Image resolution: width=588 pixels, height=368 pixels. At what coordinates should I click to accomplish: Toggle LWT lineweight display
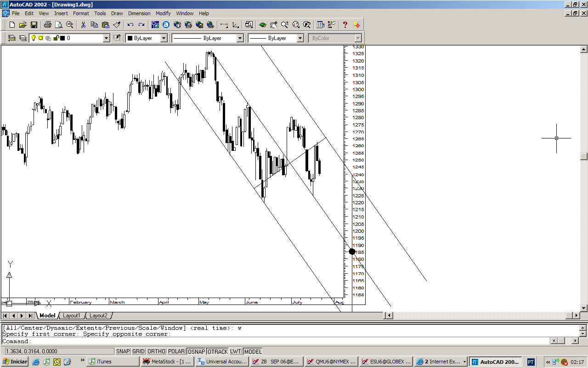[x=236, y=351]
